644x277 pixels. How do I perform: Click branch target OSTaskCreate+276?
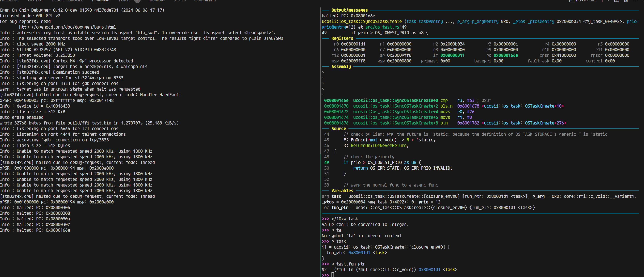coord(524,123)
